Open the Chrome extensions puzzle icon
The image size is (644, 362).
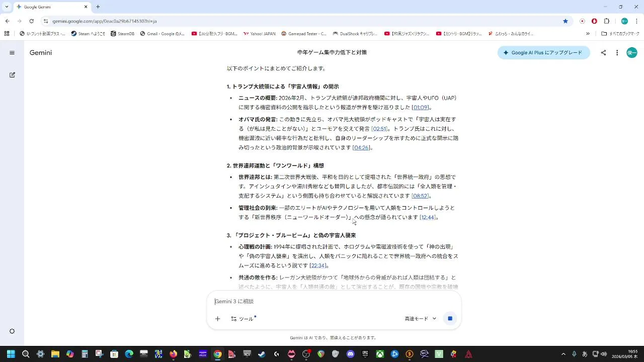[606, 21]
